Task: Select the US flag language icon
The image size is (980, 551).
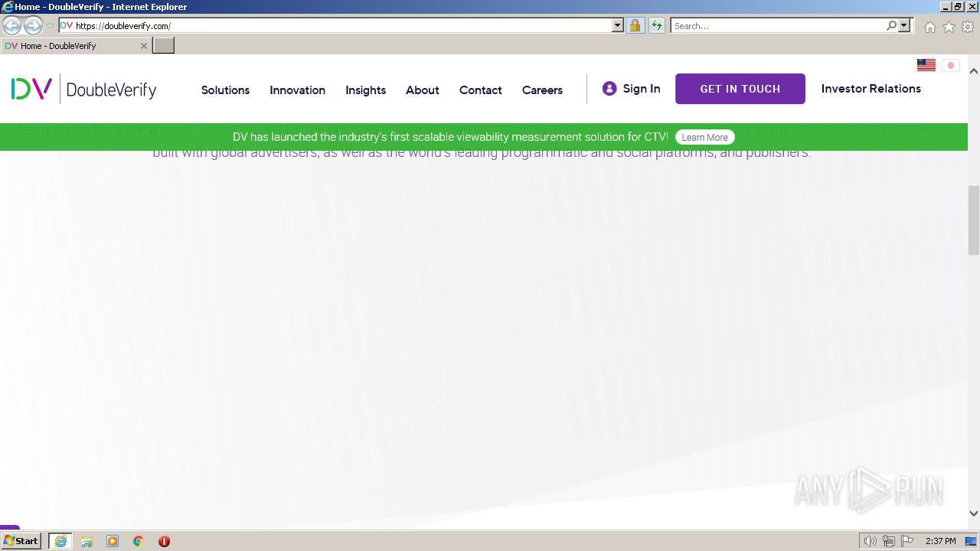Action: [926, 65]
